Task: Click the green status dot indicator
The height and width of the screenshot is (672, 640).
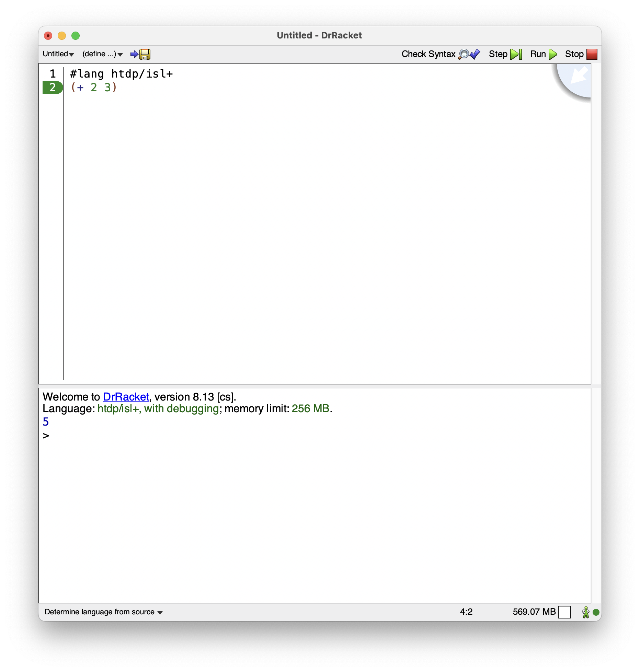Action: pos(596,612)
